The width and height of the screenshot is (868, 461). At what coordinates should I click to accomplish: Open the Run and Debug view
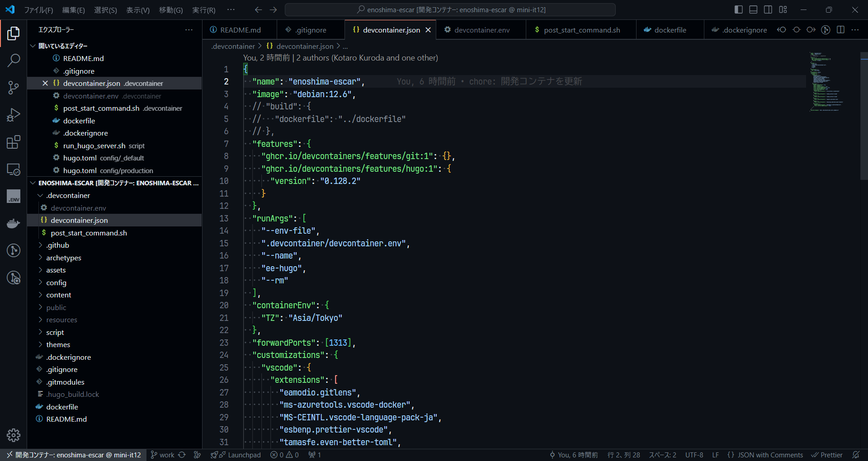tap(14, 115)
